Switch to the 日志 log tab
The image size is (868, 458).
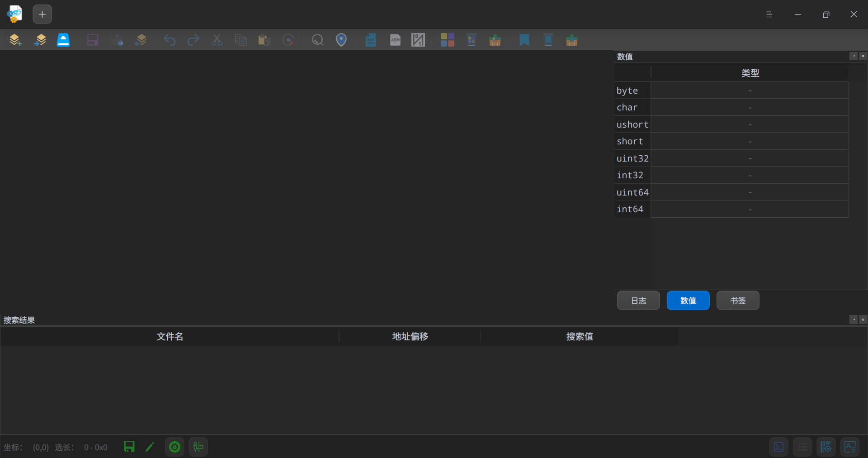pyautogui.click(x=638, y=301)
